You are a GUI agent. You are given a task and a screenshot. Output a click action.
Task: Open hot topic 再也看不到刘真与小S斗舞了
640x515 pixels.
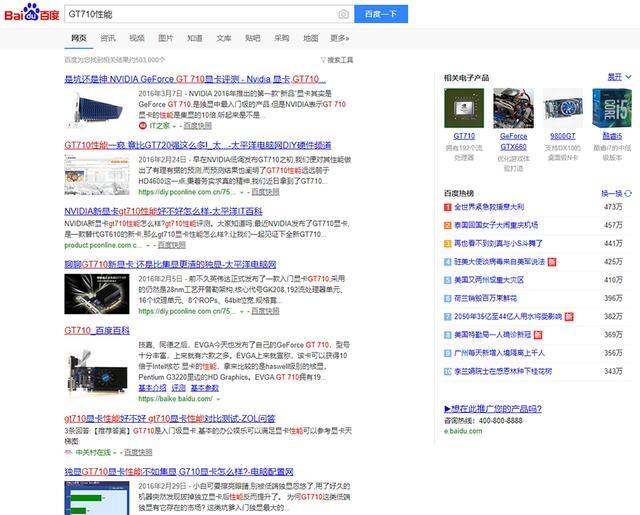498,243
